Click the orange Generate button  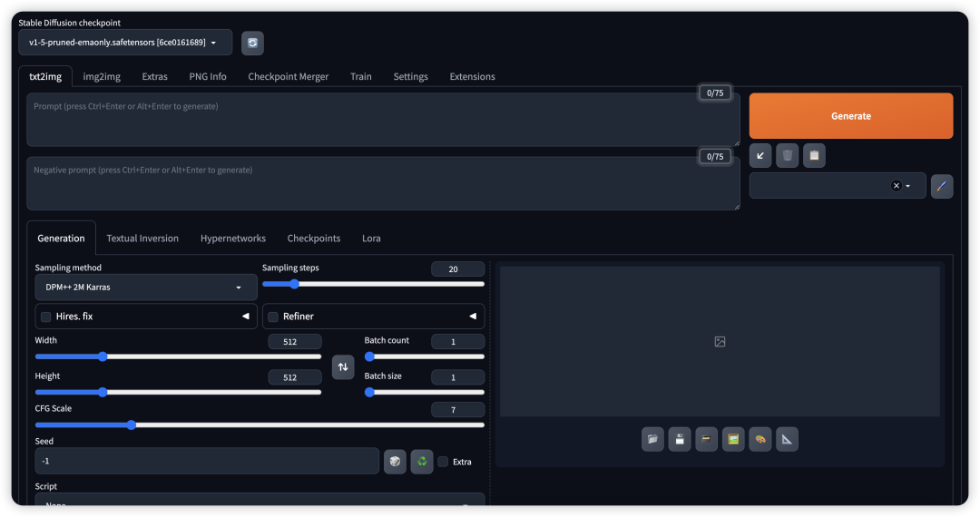point(851,116)
